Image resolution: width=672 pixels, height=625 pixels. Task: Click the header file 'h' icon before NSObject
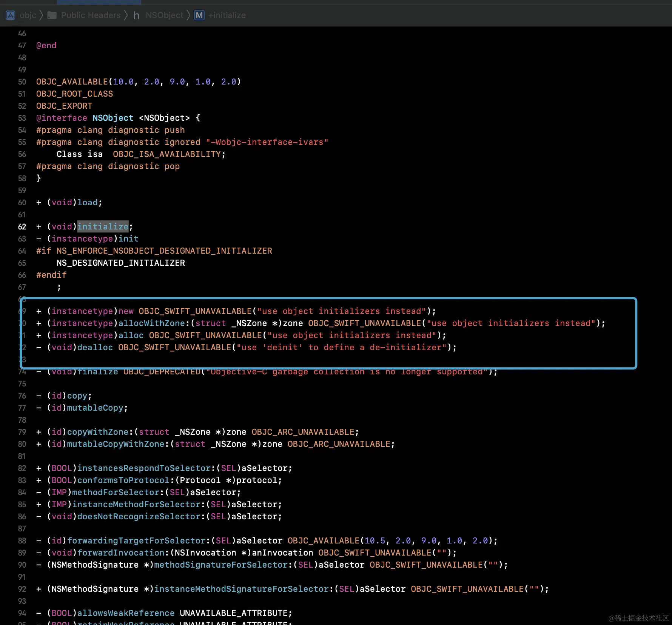click(136, 15)
